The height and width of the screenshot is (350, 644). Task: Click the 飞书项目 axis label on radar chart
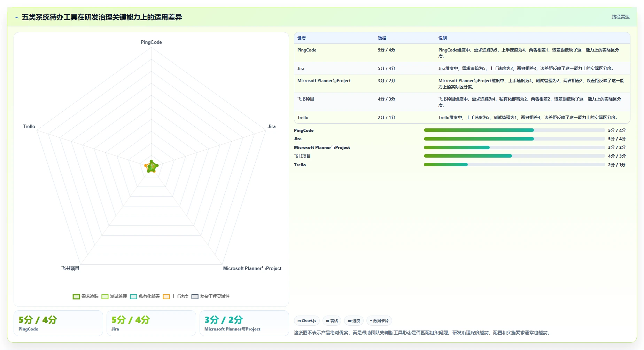[70, 268]
